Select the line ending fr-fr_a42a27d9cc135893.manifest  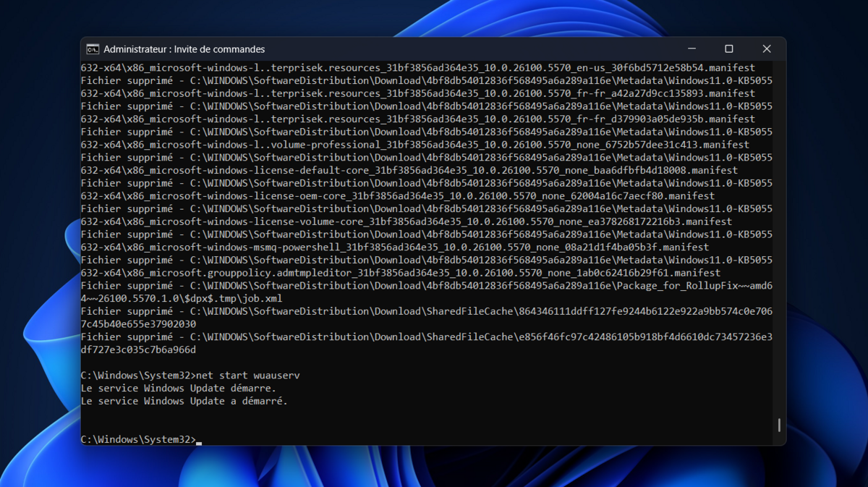pyautogui.click(x=418, y=93)
